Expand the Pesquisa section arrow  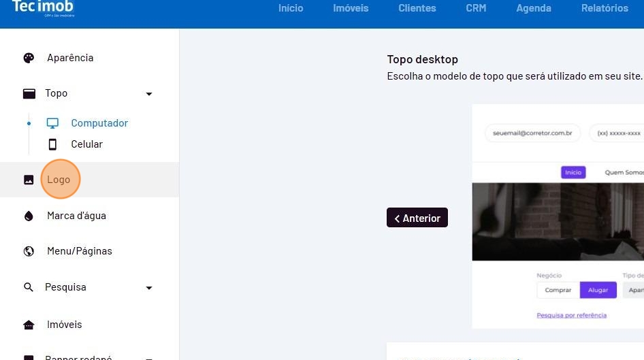click(x=149, y=288)
